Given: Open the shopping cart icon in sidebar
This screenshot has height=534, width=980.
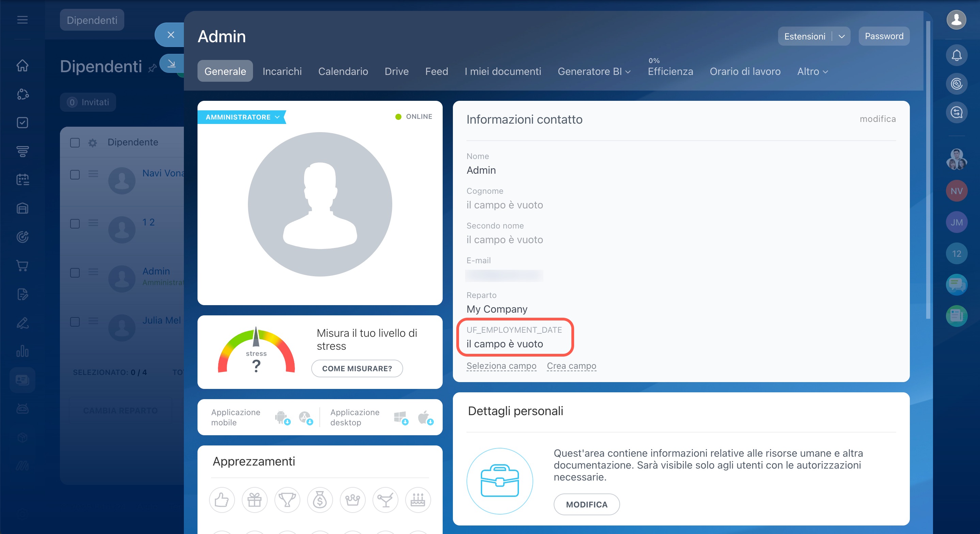Looking at the screenshot, I should tap(22, 265).
